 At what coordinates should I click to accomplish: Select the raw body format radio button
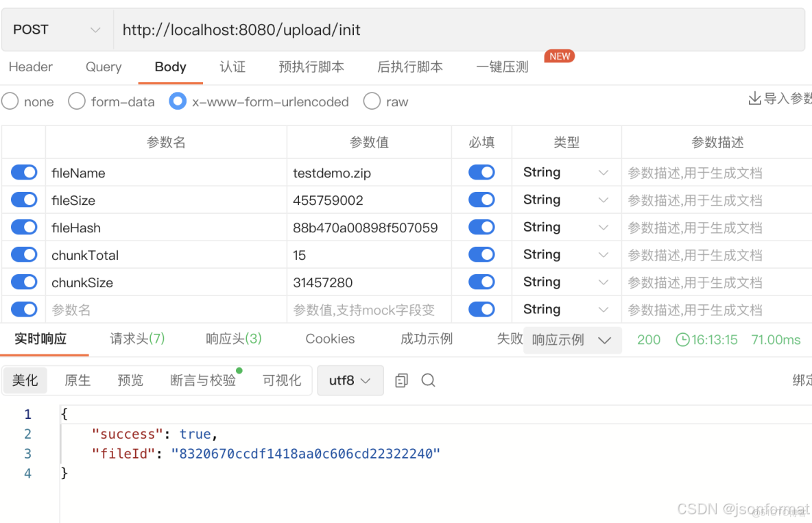[371, 101]
